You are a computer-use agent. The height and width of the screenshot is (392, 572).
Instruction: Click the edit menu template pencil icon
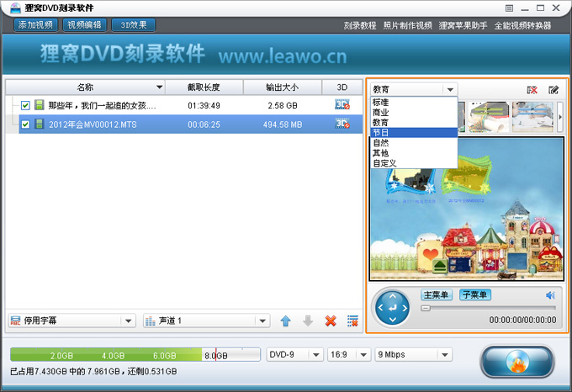(x=553, y=90)
